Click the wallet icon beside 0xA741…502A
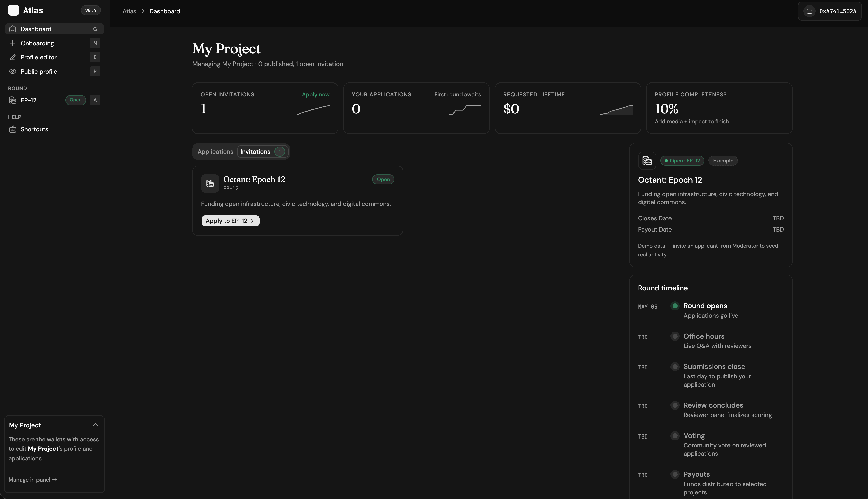Image resolution: width=868 pixels, height=499 pixels. [x=809, y=11]
